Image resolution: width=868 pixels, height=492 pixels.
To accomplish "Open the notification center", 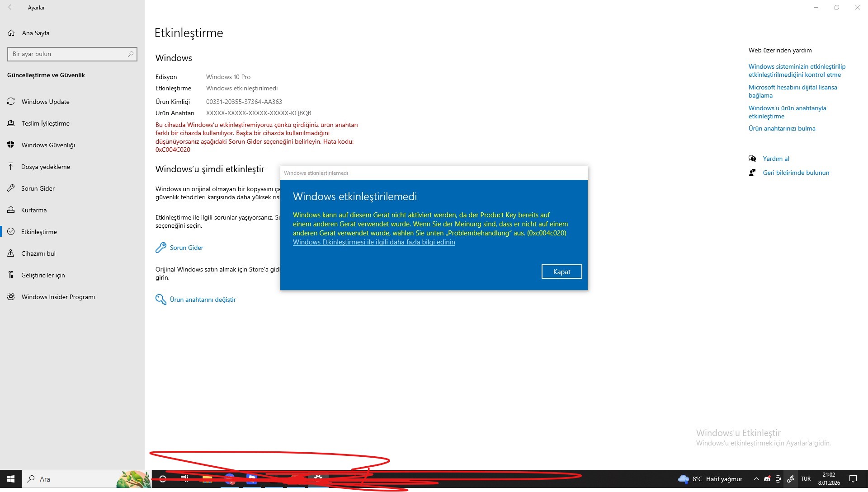I will tap(853, 479).
